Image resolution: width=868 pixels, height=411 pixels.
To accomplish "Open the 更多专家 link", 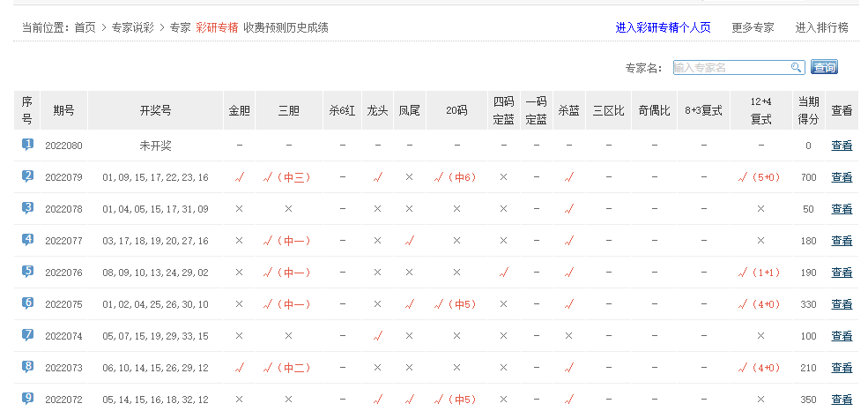I will tap(753, 27).
